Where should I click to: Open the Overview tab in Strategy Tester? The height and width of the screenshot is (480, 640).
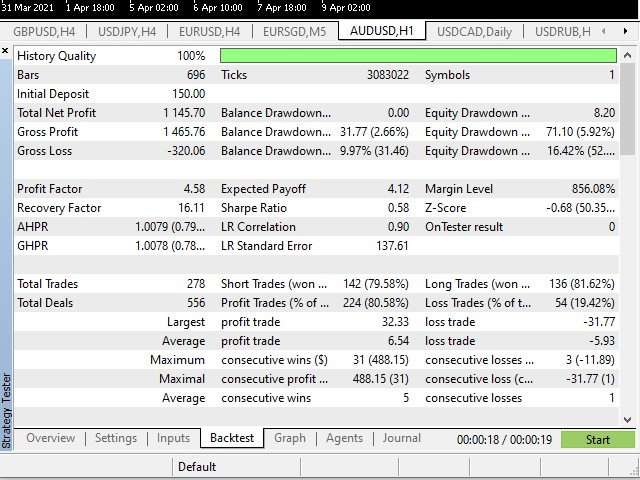pos(50,438)
